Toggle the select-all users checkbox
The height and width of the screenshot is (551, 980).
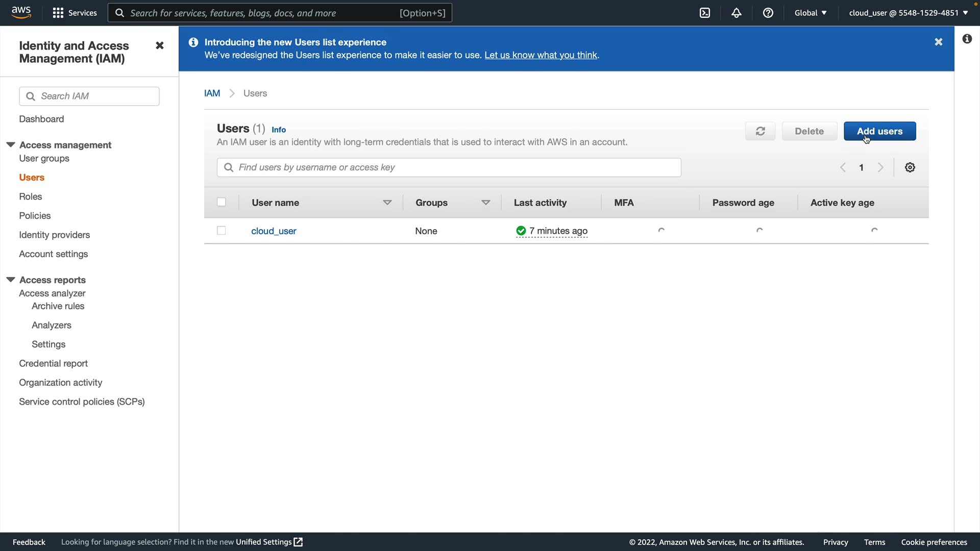click(x=221, y=202)
